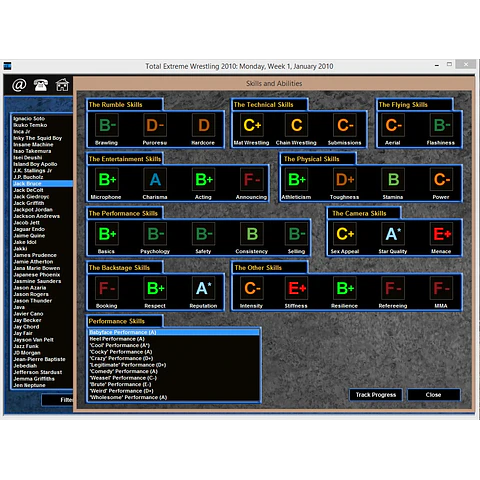480x480 pixels.
Task: Click the Respect B+ grade tile
Action: point(155,288)
